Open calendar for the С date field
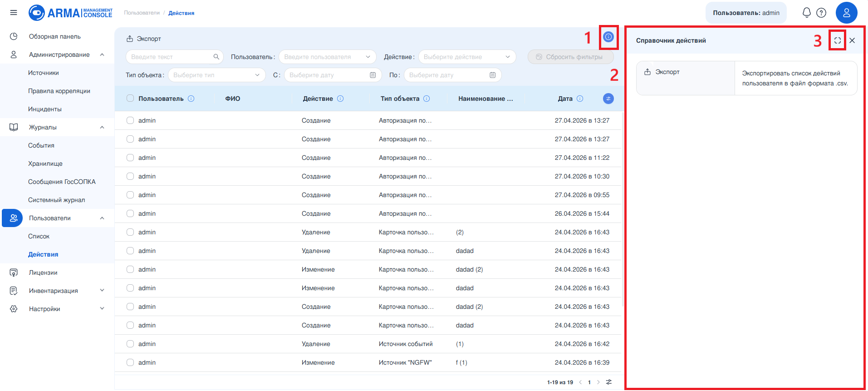The height and width of the screenshot is (391, 868). click(x=373, y=75)
